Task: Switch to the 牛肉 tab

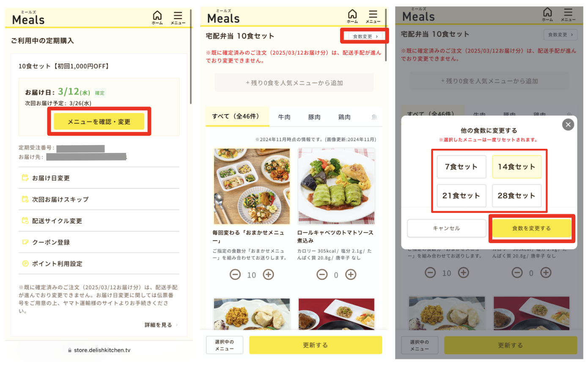Action: 284,117
